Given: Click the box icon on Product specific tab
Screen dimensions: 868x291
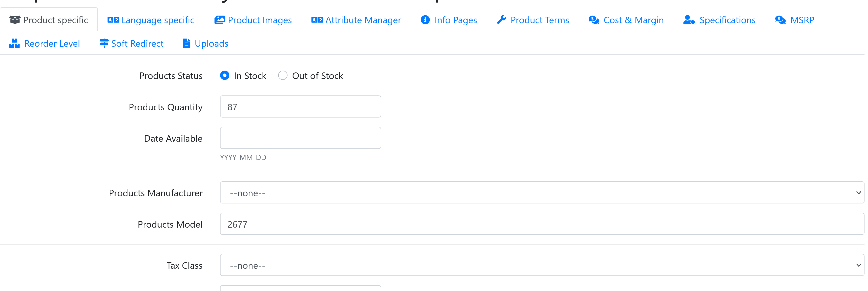Looking at the screenshot, I should click(15, 20).
